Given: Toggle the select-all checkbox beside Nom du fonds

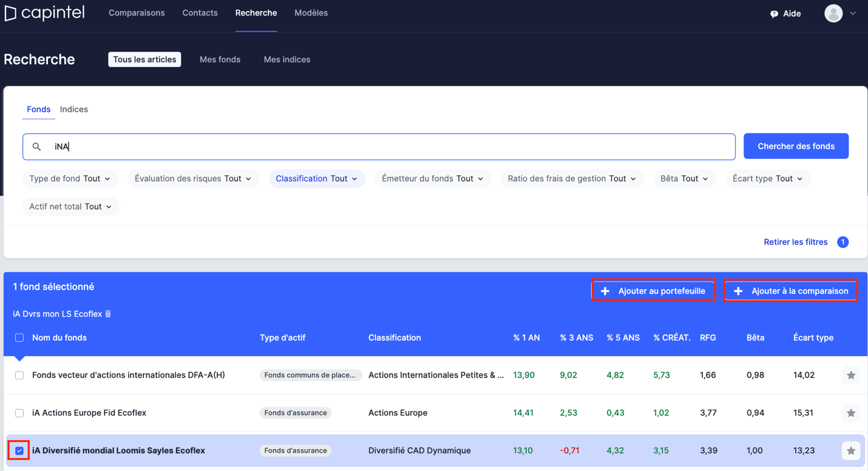Looking at the screenshot, I should pyautogui.click(x=19, y=337).
